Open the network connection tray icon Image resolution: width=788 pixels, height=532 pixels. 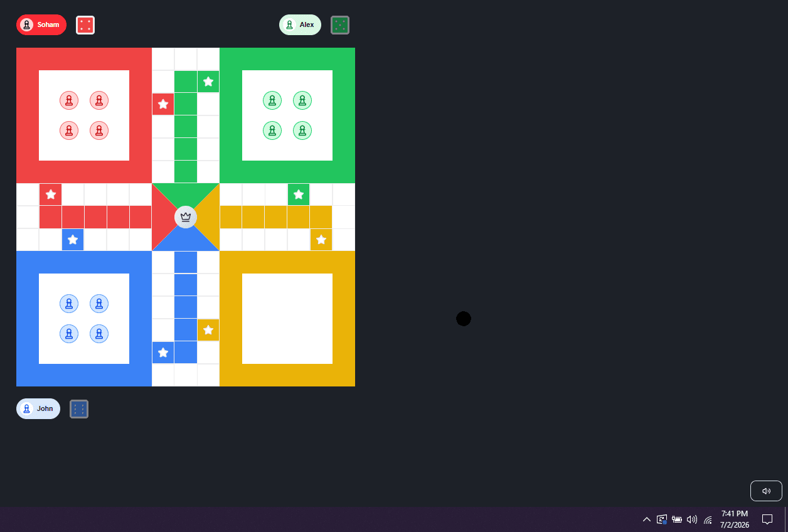tap(708, 519)
